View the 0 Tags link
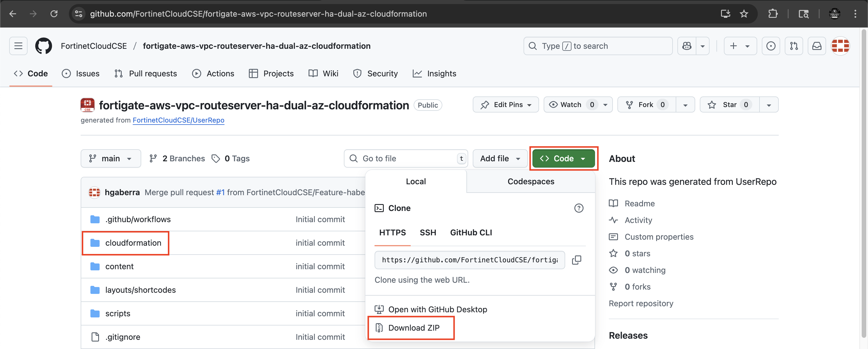Image resolution: width=868 pixels, height=349 pixels. pyautogui.click(x=231, y=158)
